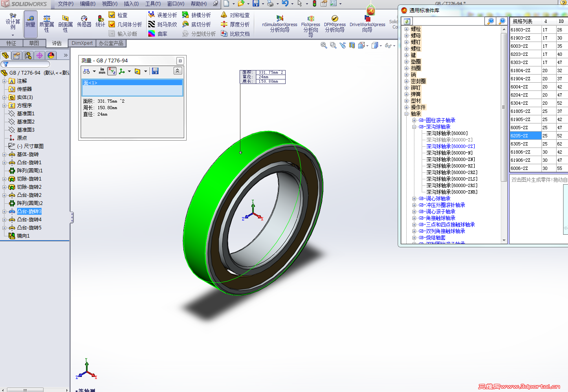Toggle 斑马条纹 zebra stripes display
568x392 pixels.
coord(163,24)
